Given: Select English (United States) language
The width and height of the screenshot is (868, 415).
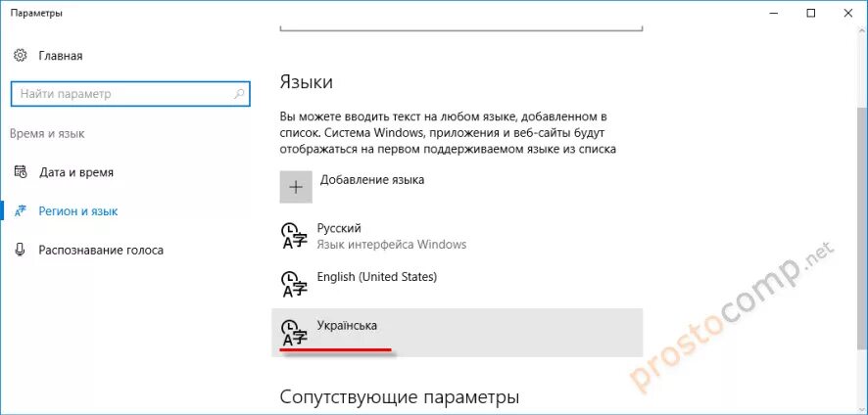Looking at the screenshot, I should (x=458, y=285).
